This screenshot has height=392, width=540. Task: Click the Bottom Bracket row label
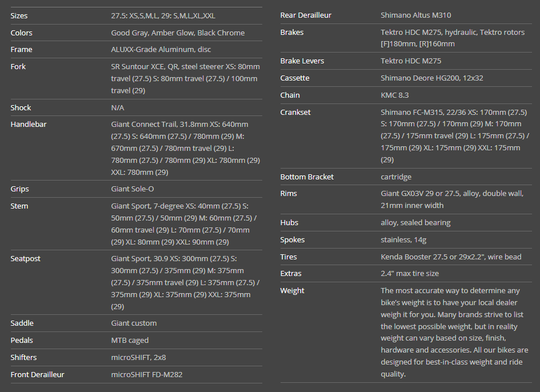307,177
